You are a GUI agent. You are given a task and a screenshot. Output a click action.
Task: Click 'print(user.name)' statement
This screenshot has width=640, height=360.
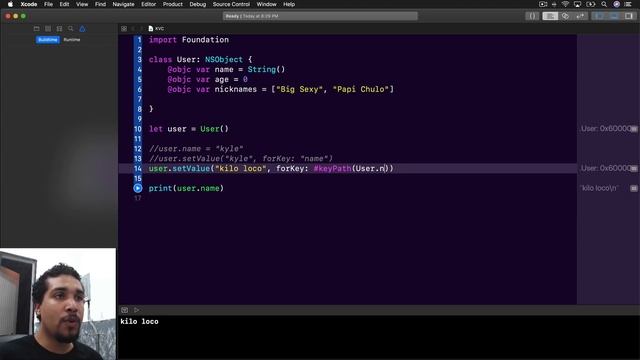(x=186, y=188)
